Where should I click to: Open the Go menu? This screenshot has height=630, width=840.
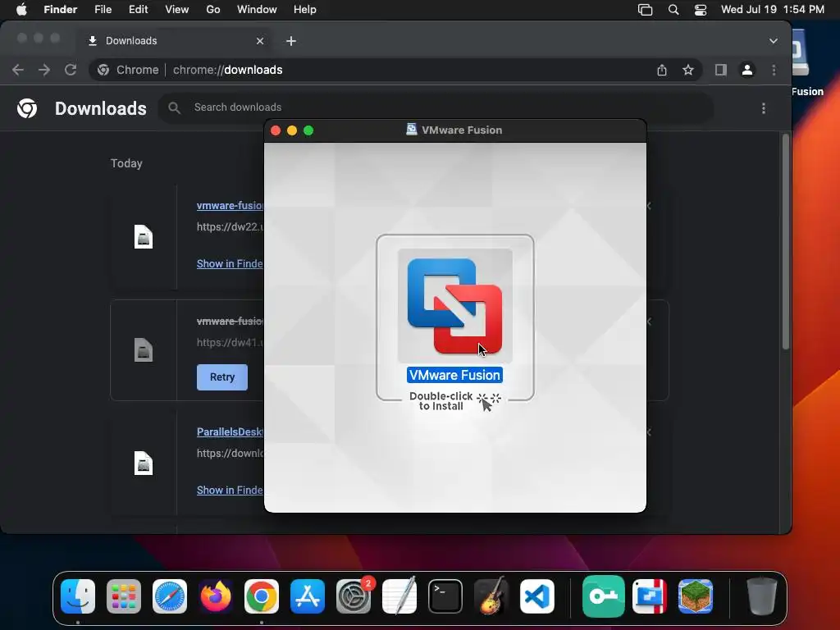[212, 10]
